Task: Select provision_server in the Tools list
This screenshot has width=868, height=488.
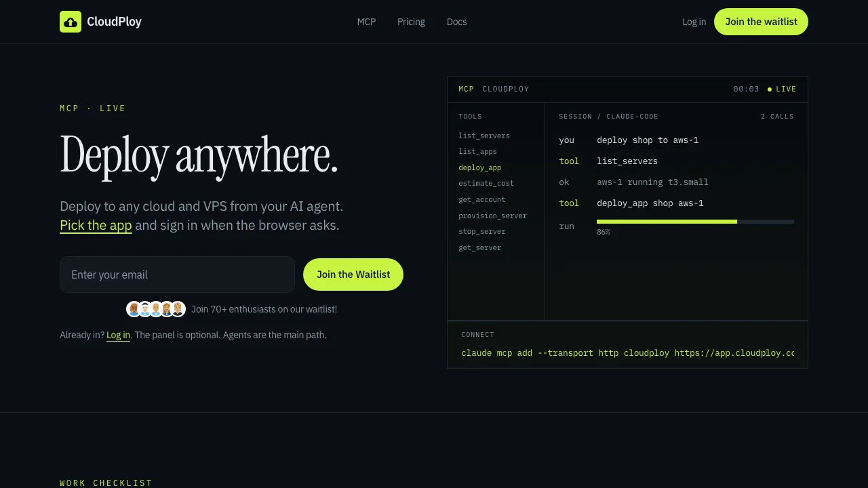Action: point(492,216)
